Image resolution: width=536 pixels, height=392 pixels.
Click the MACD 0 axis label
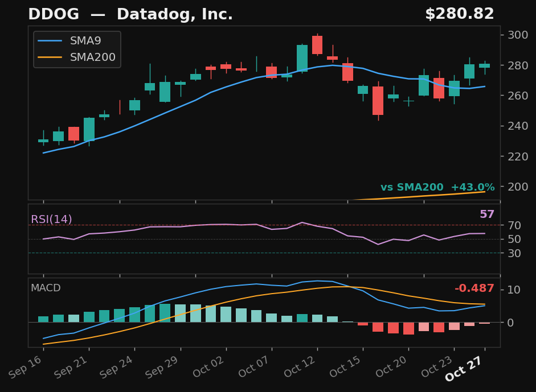[x=511, y=323]
